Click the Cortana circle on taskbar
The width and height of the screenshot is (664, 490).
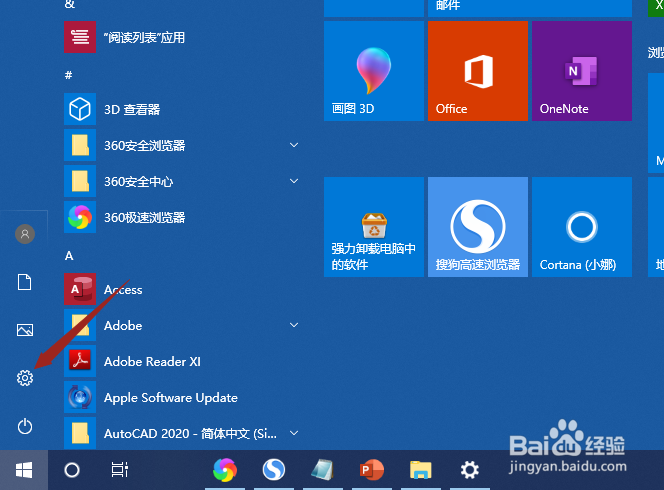point(72,470)
